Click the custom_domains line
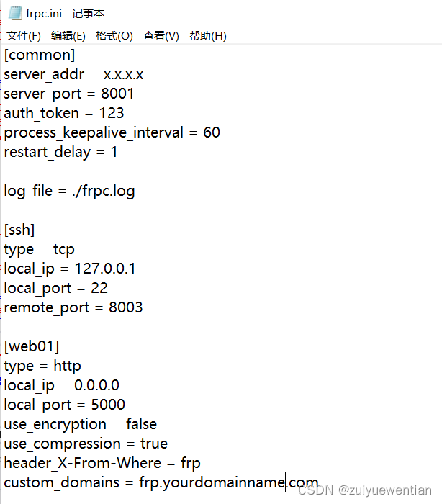 161,482
